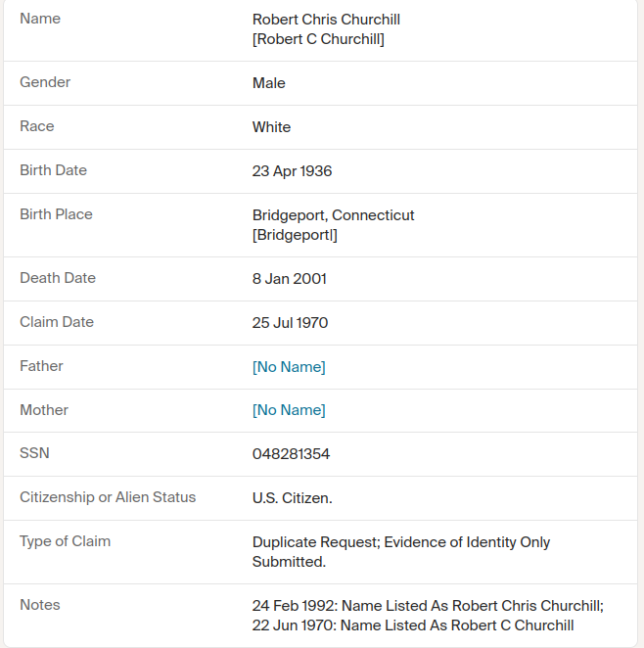Click the Notes field label
644x648 pixels.
(40, 605)
